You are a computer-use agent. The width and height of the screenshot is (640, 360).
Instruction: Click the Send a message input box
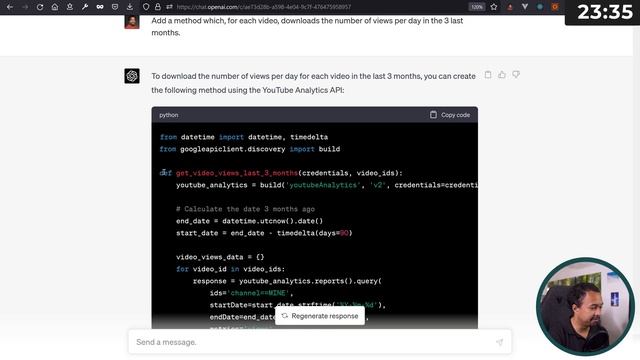(320, 342)
